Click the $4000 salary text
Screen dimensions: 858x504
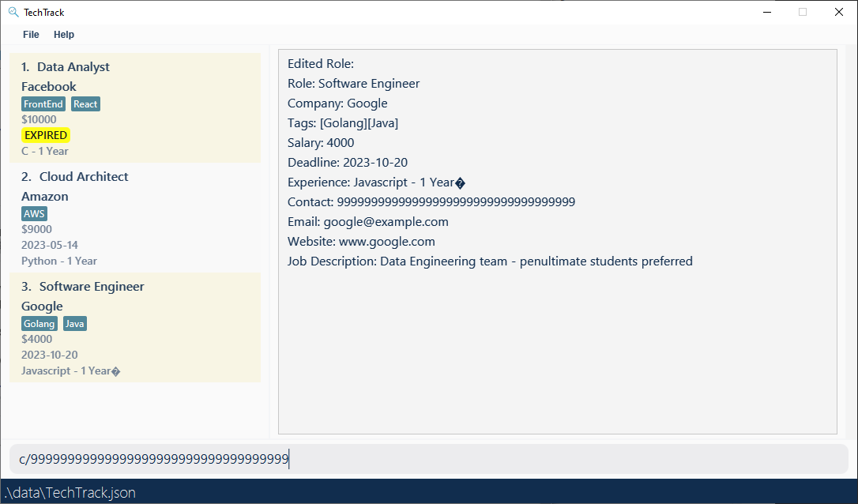pyautogui.click(x=36, y=339)
